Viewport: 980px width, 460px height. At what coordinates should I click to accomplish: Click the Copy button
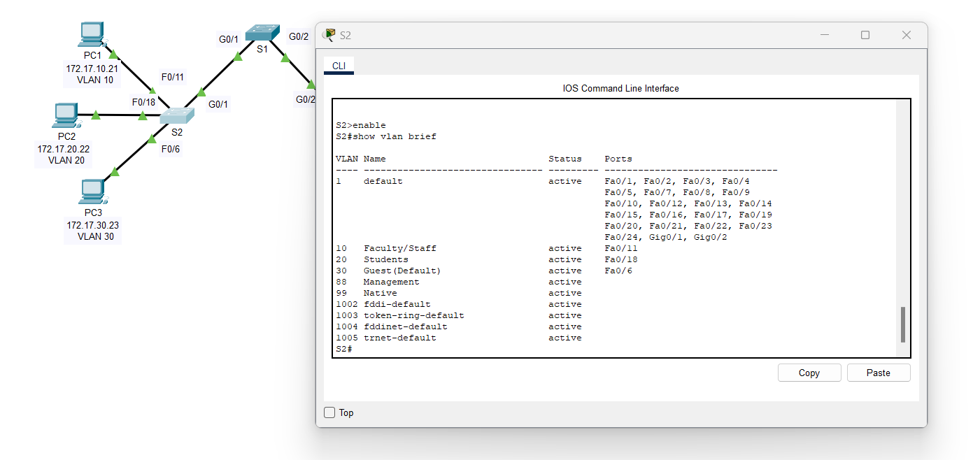[809, 372]
